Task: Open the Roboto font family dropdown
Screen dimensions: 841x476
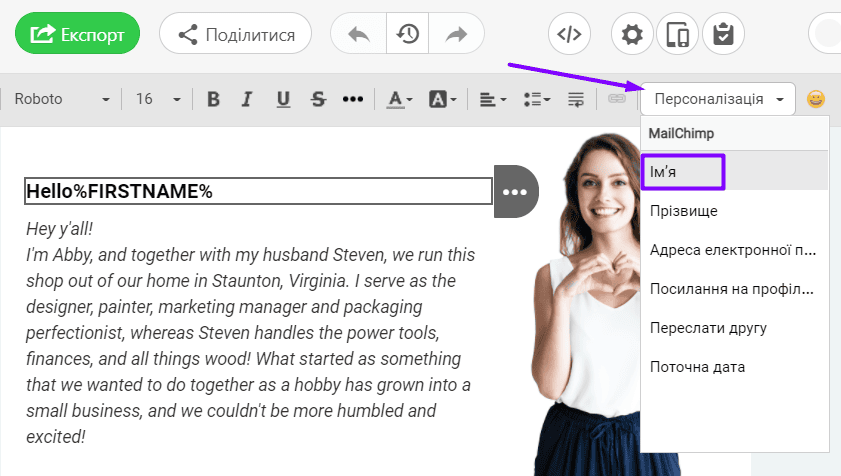Action: pos(62,99)
